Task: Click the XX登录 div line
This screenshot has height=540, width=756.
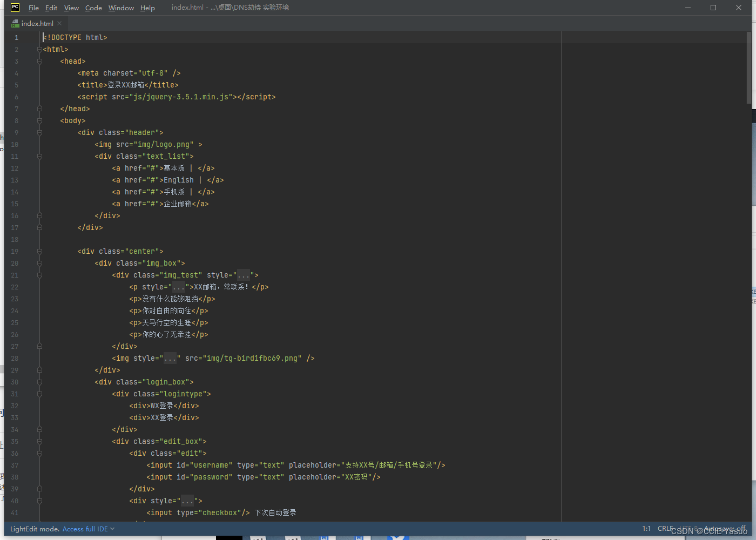Action: (164, 417)
